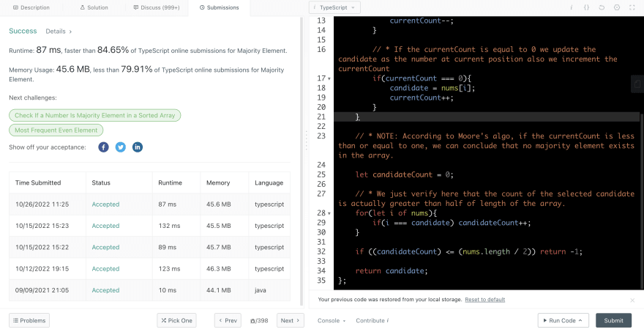Place cursor on line 25 candidateCount declaration

coord(404,174)
